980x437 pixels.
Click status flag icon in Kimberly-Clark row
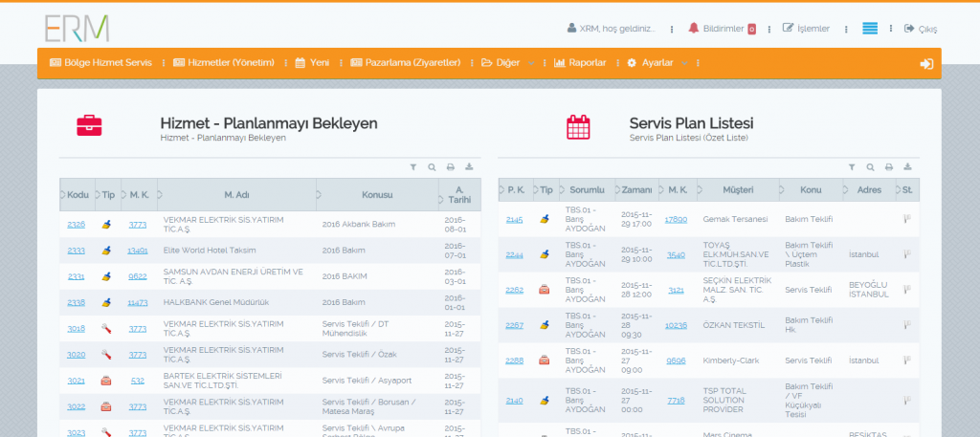(907, 361)
